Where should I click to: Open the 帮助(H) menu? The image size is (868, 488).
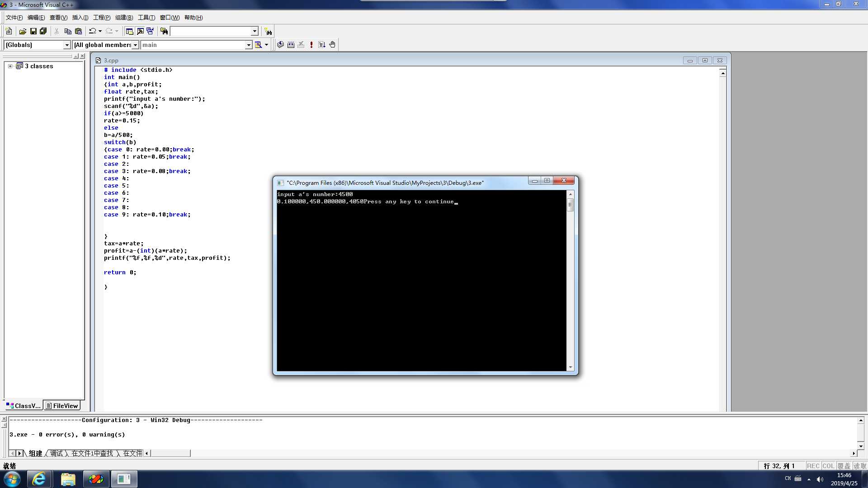pyautogui.click(x=193, y=18)
